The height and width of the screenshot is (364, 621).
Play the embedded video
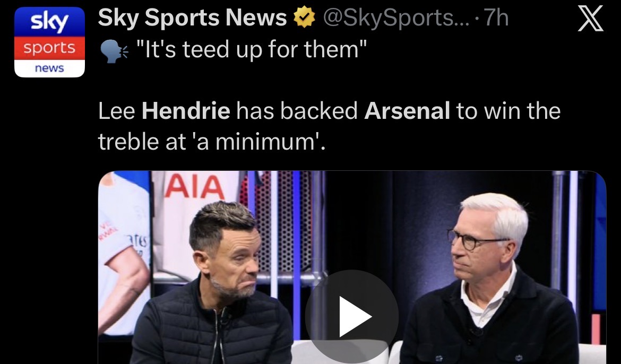[352, 316]
